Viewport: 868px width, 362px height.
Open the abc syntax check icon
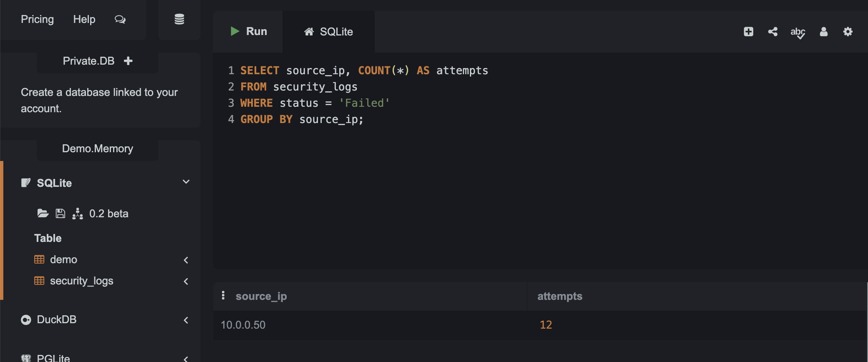point(797,33)
